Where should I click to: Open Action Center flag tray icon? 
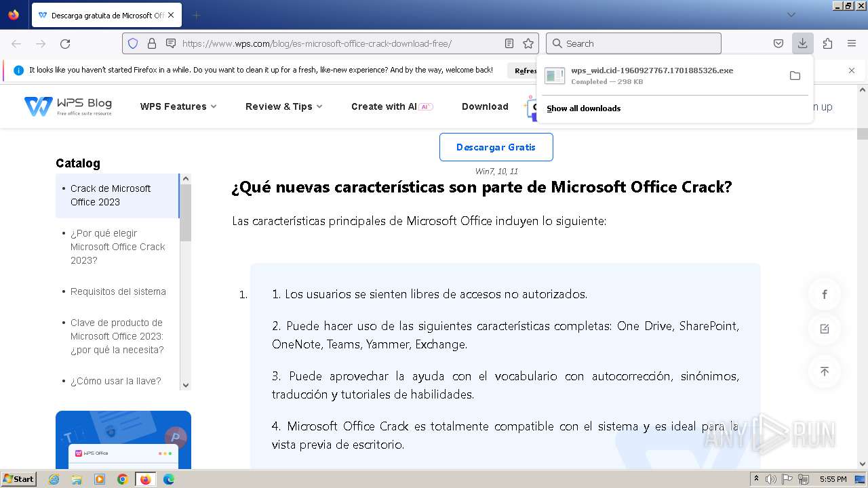[x=787, y=479]
